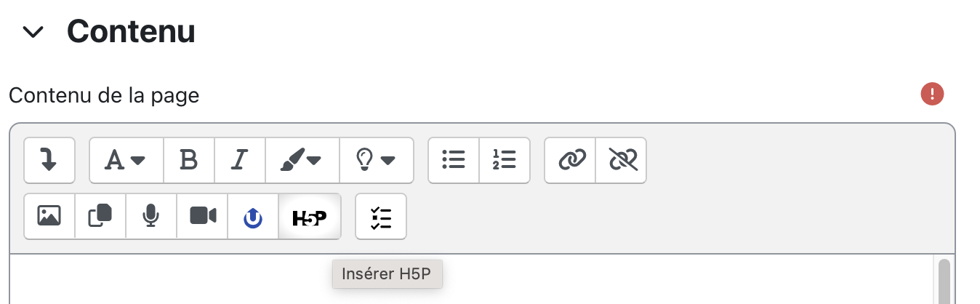Viewport: 980px width, 304px height.
Task: Toggle bold formatting
Action: [x=189, y=160]
